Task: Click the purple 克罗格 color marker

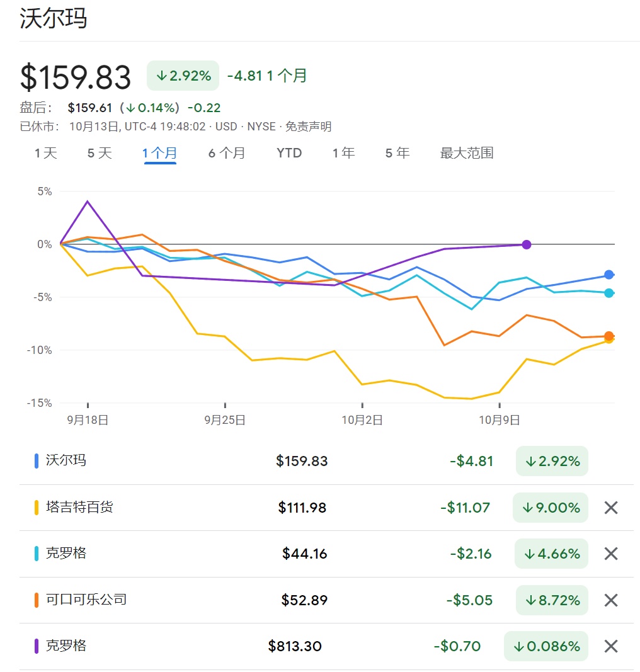Action: [37, 646]
